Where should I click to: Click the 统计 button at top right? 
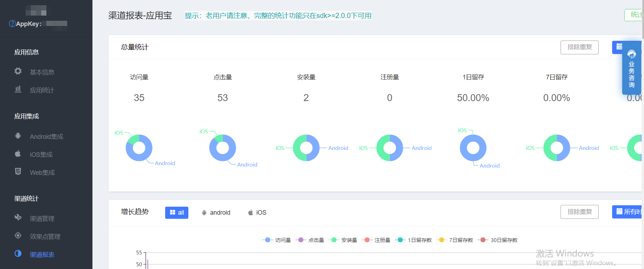(634, 15)
